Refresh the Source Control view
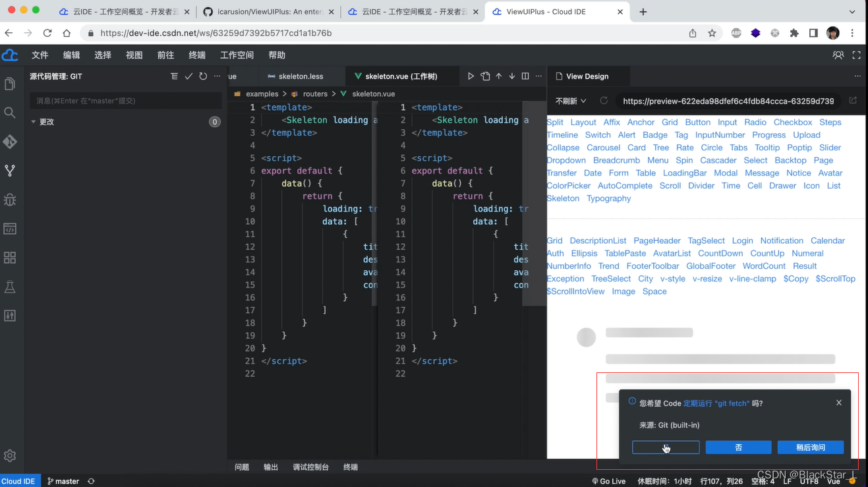Viewport: 868px width, 487px height. 203,76
